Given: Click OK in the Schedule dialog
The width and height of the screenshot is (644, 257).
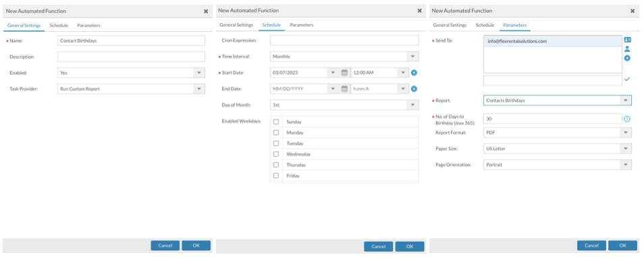Looking at the screenshot, I should pos(410,247).
